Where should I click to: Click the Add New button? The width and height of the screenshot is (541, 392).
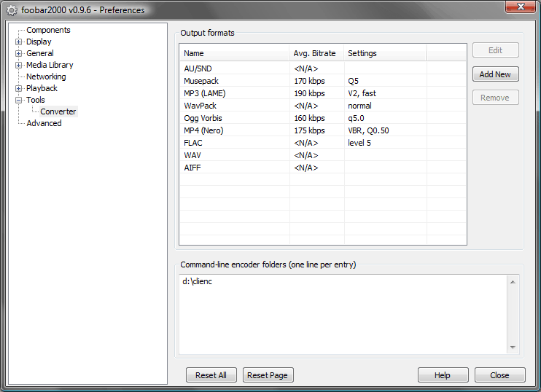click(495, 74)
